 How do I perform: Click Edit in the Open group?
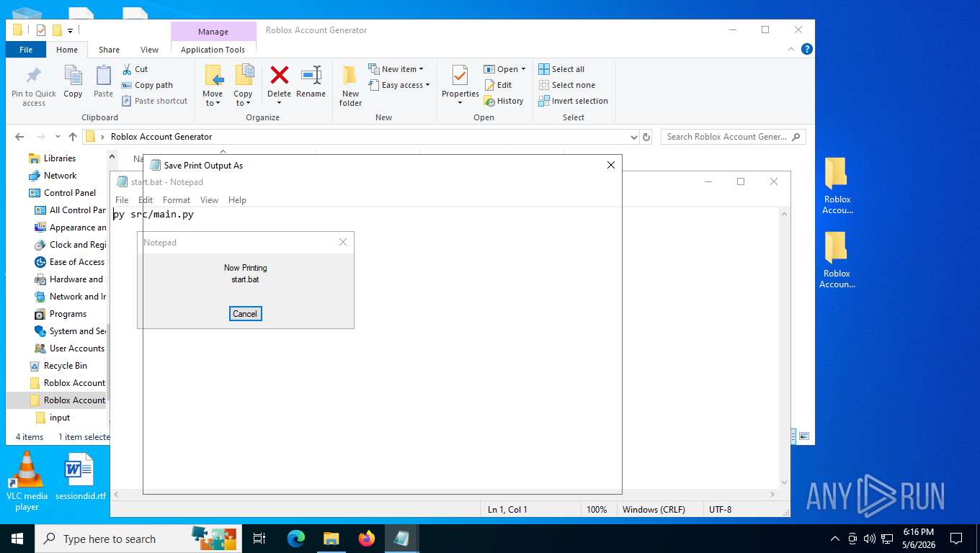[x=497, y=85]
